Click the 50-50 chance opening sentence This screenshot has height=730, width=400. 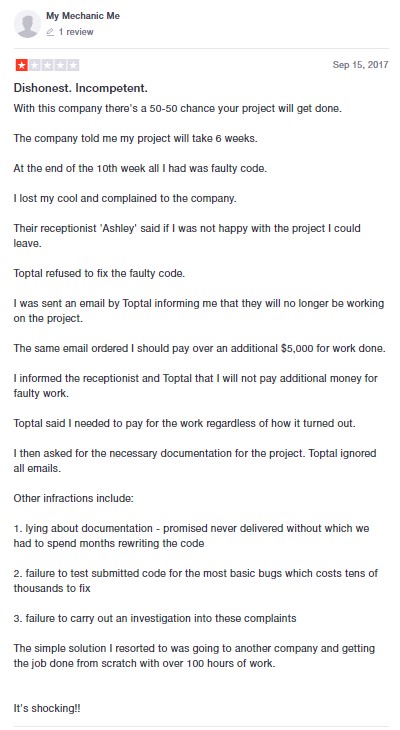[x=177, y=108]
